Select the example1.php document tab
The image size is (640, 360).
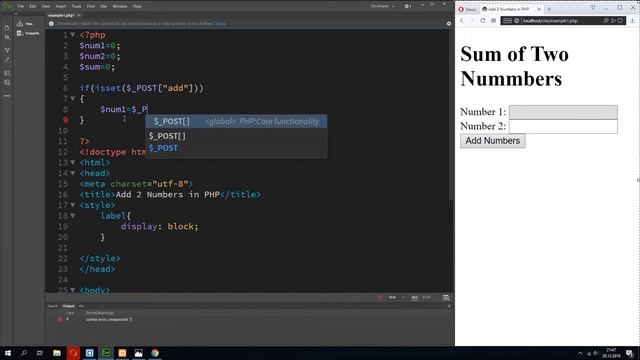pyautogui.click(x=62, y=16)
